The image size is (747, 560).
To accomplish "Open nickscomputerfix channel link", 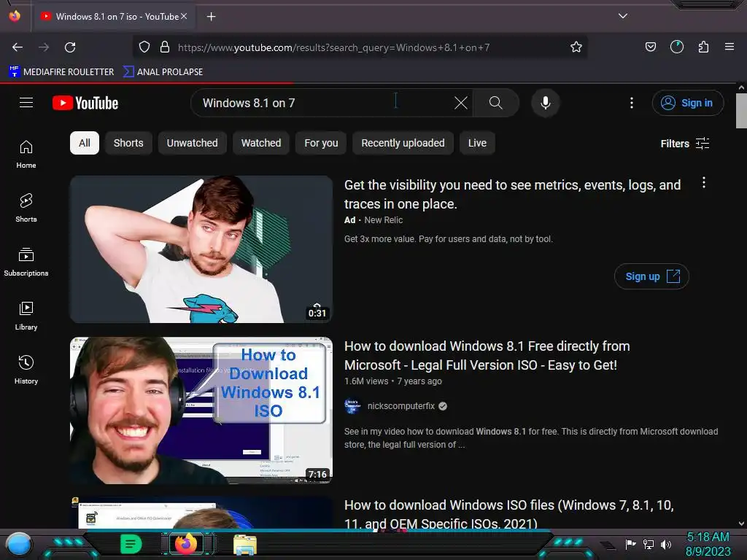I will pyautogui.click(x=400, y=405).
